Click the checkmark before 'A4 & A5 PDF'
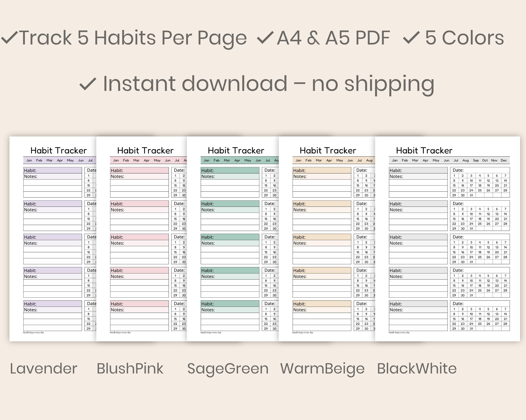The width and height of the screenshot is (526, 420). pyautogui.click(x=265, y=38)
